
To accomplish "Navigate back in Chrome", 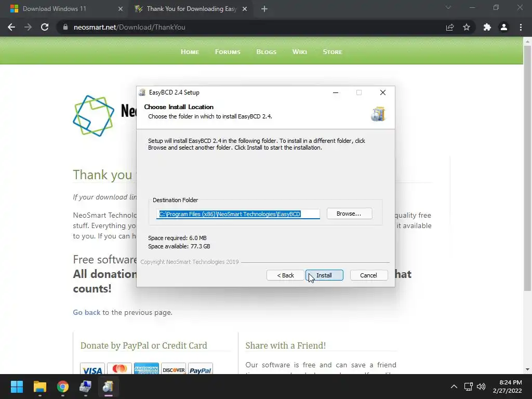I will pyautogui.click(x=11, y=27).
